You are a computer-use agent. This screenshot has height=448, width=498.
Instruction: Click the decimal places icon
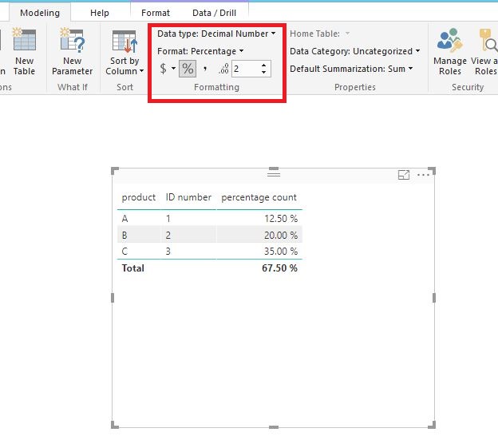[223, 69]
